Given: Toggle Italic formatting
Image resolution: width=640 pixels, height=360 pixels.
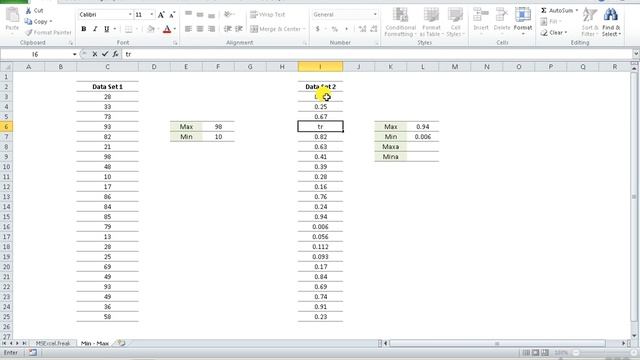Looking at the screenshot, I should pyautogui.click(x=95, y=29).
